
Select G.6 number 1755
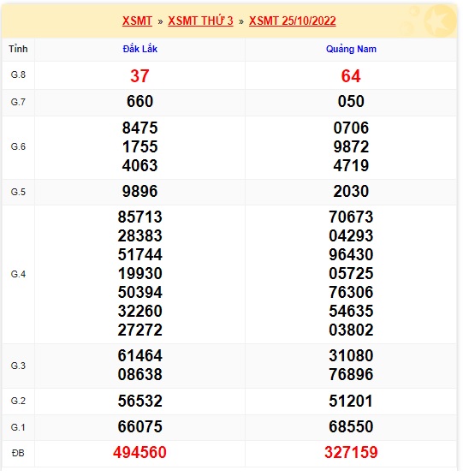point(139,147)
